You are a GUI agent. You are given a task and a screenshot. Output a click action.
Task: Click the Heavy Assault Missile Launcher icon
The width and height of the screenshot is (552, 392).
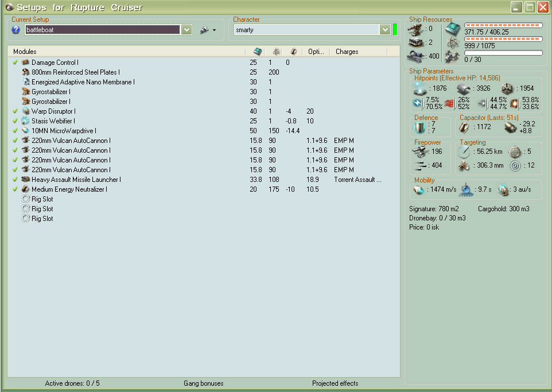[x=25, y=179]
